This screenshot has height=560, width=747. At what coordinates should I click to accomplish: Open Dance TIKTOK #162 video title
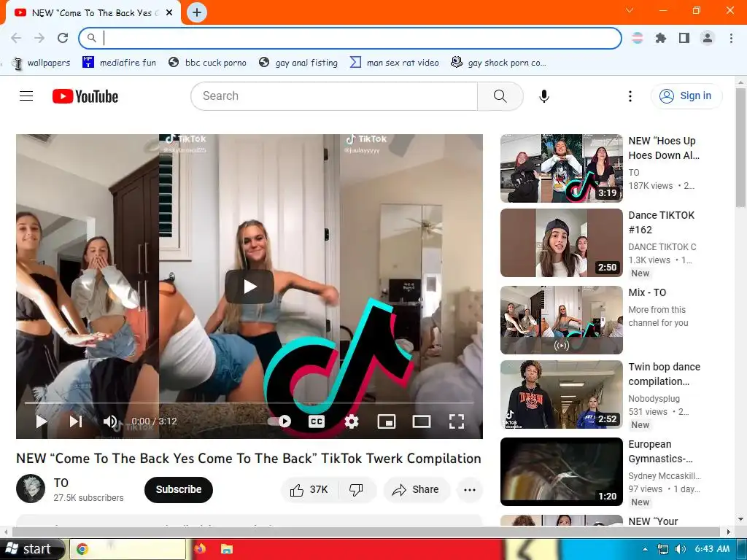[661, 222]
